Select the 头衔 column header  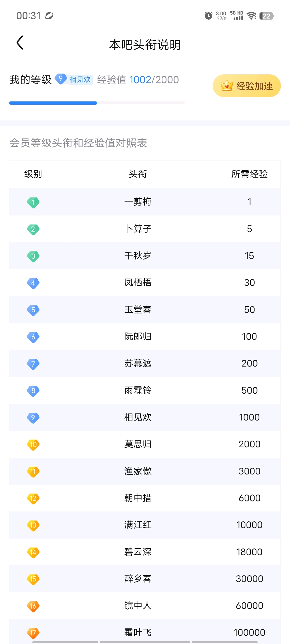click(138, 174)
